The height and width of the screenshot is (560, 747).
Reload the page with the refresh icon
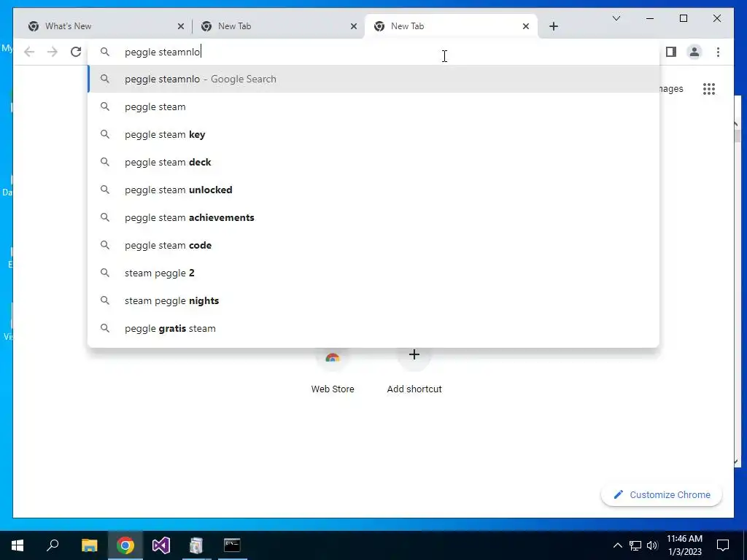(x=76, y=52)
